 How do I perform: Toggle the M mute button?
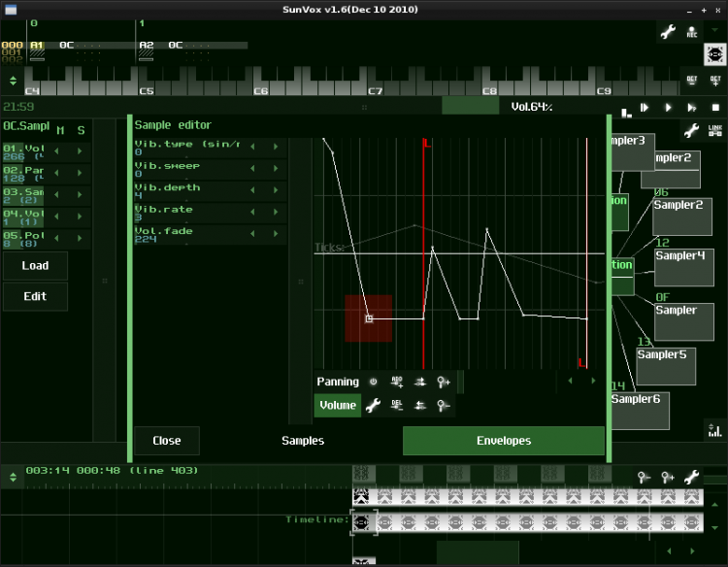click(60, 130)
